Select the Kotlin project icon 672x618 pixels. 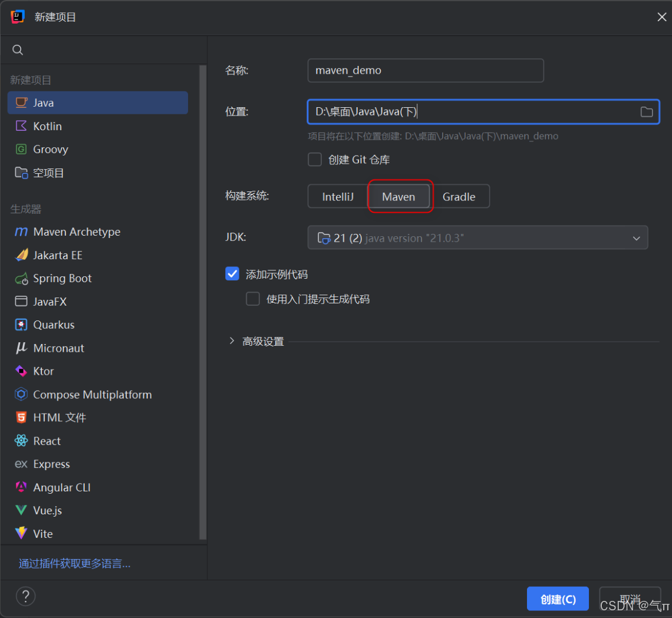click(x=21, y=126)
